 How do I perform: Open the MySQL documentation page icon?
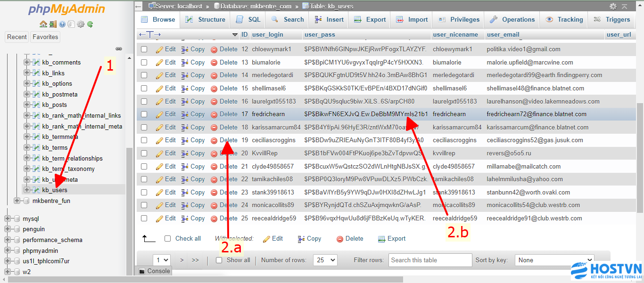71,24
